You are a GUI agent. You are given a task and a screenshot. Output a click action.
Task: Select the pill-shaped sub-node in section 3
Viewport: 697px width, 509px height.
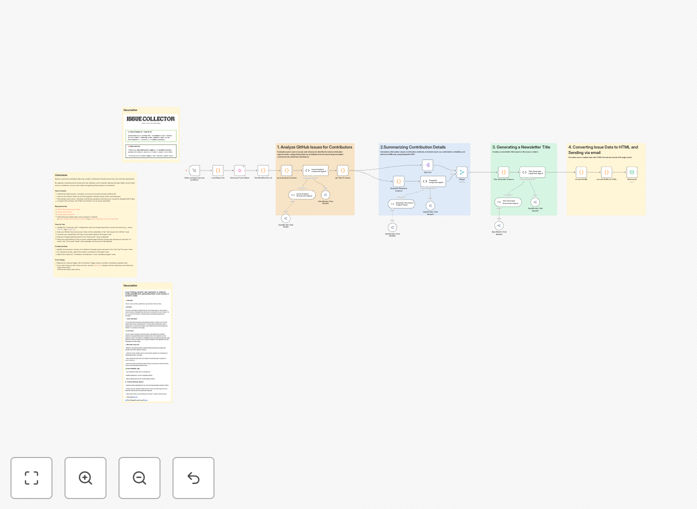(508, 202)
